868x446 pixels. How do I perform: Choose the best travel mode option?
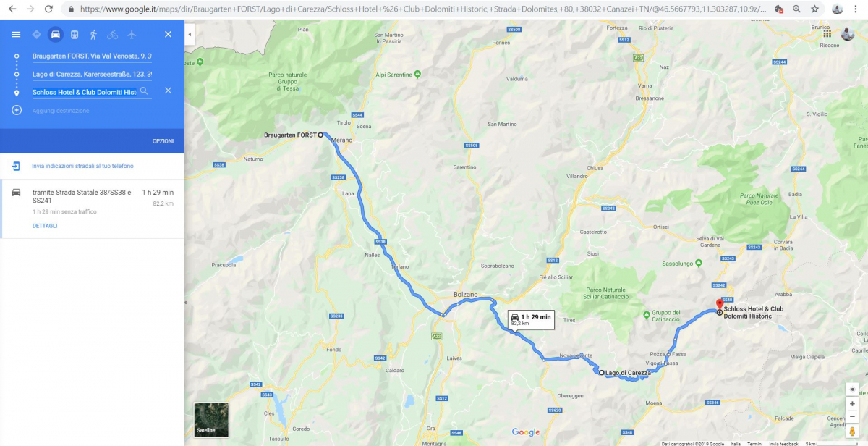[x=36, y=35]
